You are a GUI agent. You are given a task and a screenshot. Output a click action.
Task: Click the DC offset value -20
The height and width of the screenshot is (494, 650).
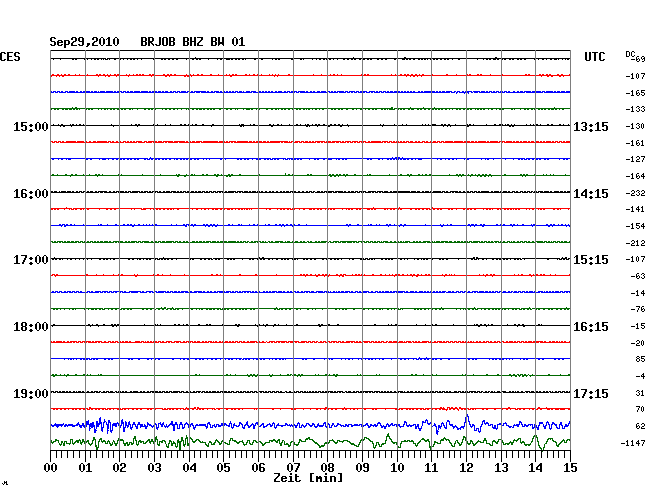638,343
